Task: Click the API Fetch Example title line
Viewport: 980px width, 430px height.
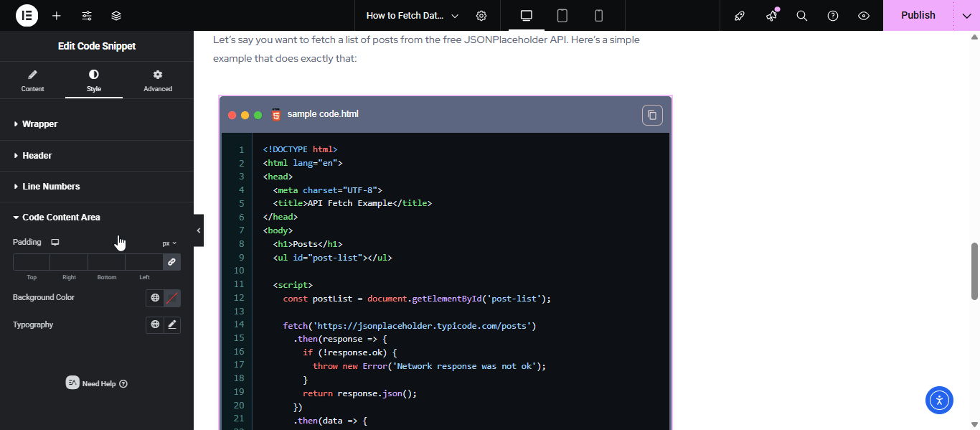Action: point(352,203)
